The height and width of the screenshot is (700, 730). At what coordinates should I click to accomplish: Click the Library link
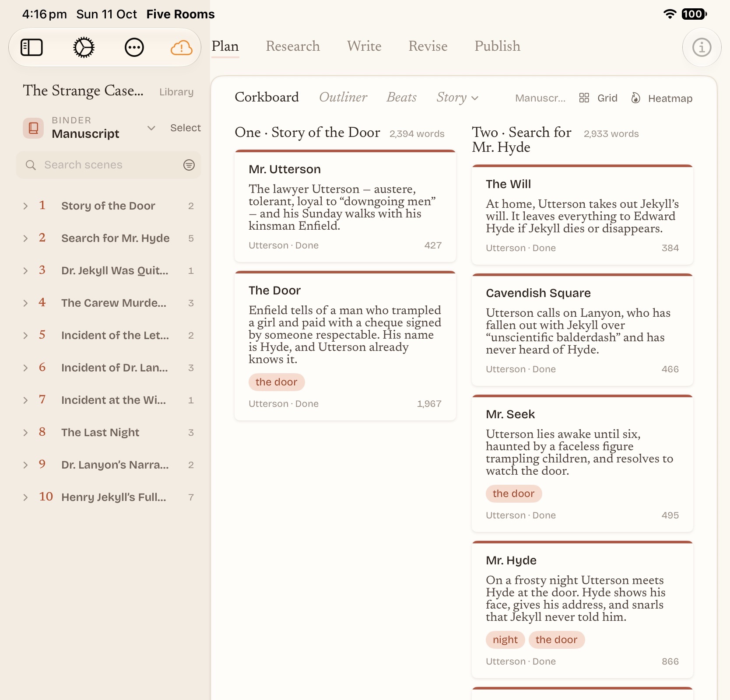176,92
